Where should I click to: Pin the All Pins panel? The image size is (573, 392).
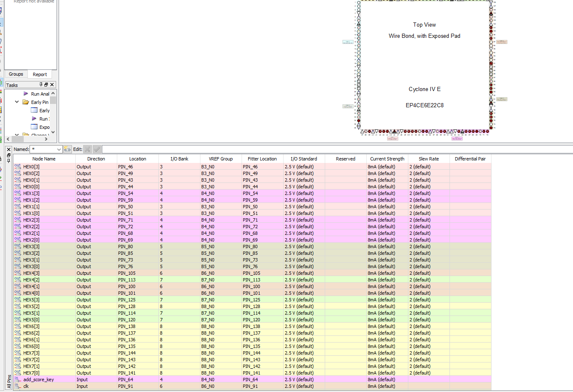click(x=9, y=160)
